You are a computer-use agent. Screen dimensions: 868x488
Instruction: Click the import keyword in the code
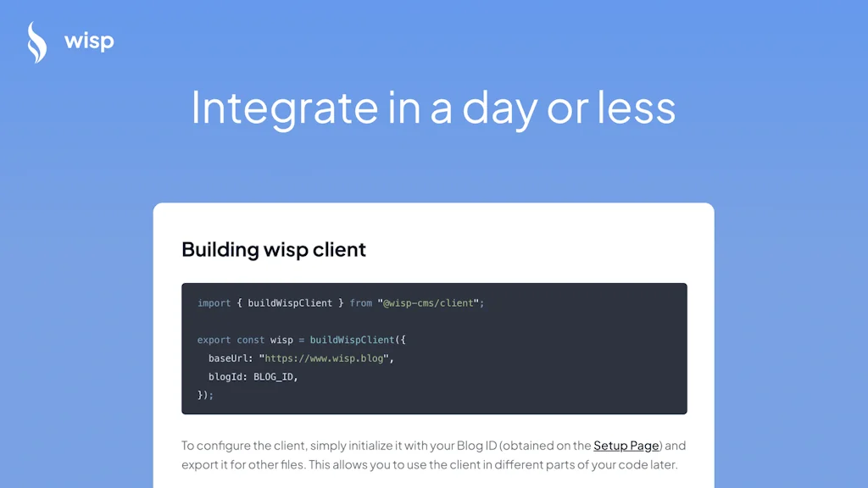pyautogui.click(x=212, y=302)
